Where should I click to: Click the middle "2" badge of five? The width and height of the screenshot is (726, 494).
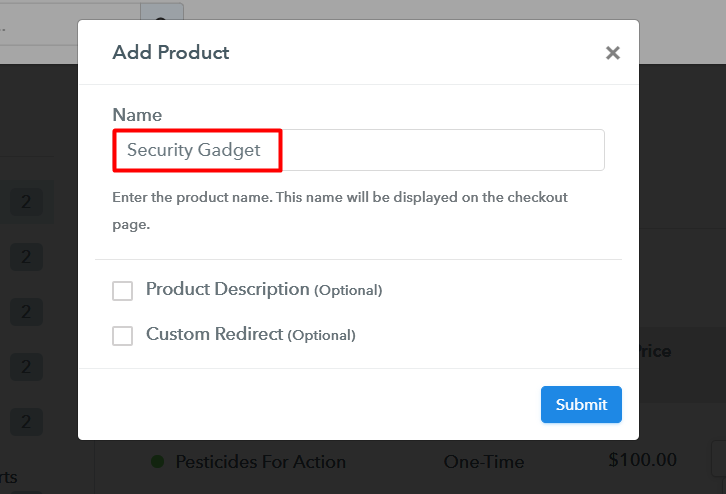click(x=25, y=313)
